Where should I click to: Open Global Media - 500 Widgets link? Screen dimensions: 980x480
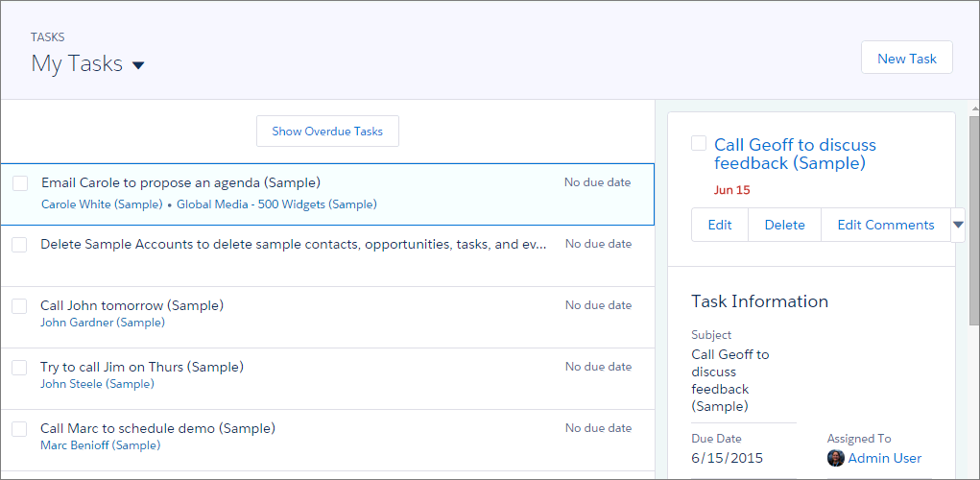[x=276, y=204]
